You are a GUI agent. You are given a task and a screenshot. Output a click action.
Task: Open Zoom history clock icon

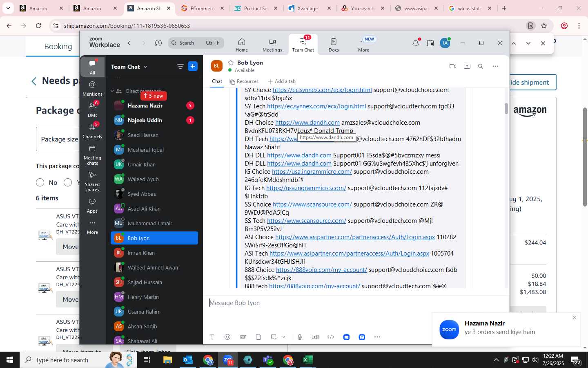point(158,43)
